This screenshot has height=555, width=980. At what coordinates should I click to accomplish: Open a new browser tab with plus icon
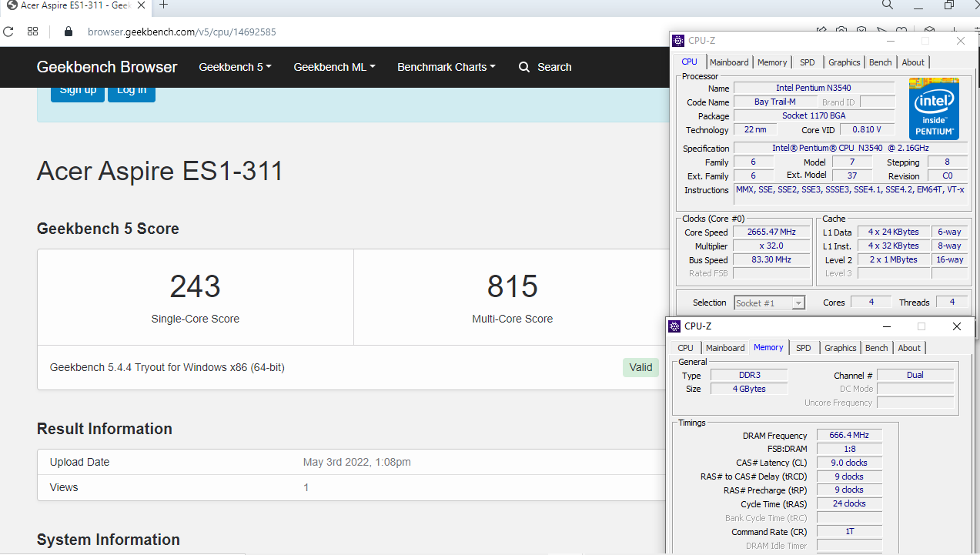click(x=163, y=5)
